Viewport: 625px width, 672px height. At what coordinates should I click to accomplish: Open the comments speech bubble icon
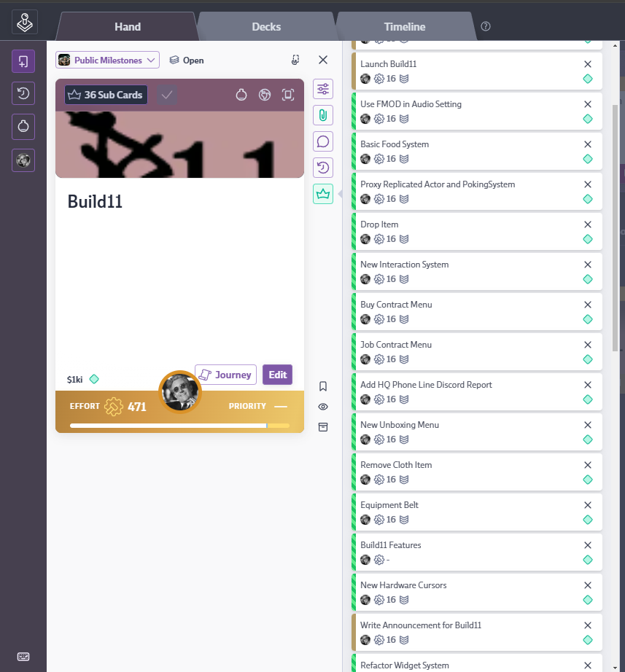[x=323, y=141]
